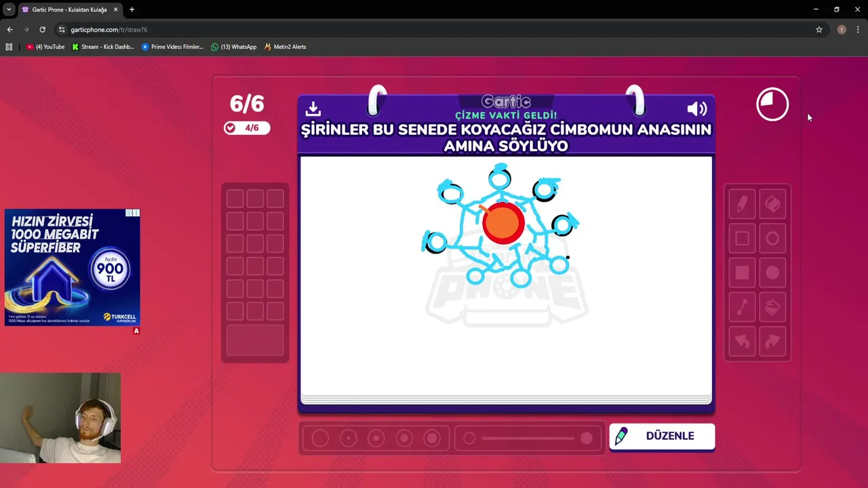Image resolution: width=868 pixels, height=488 pixels.
Task: Open the YouTube bookmark
Action: coord(45,47)
